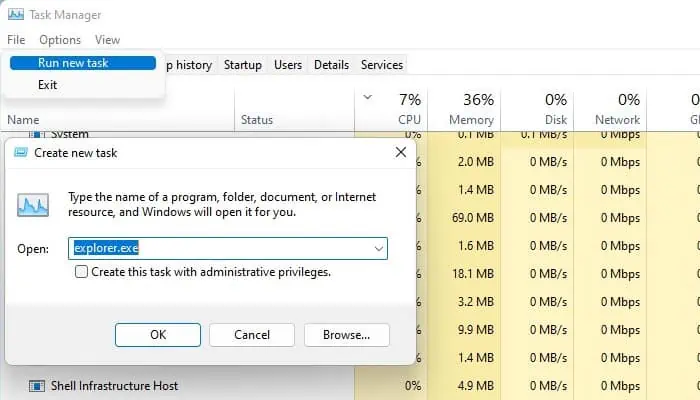
Task: Enable Create this task with administrative privileges
Action: coord(81,271)
